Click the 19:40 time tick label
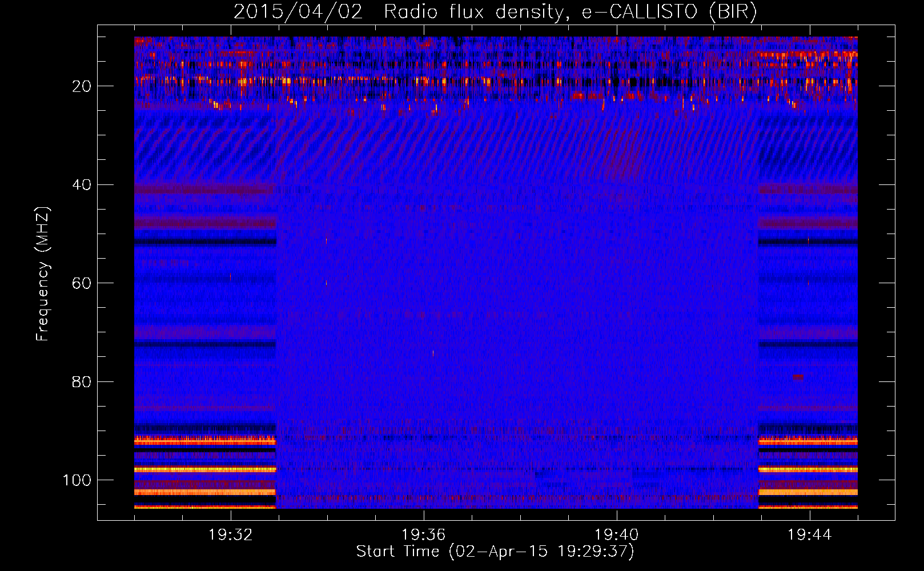The image size is (924, 571). tap(617, 535)
